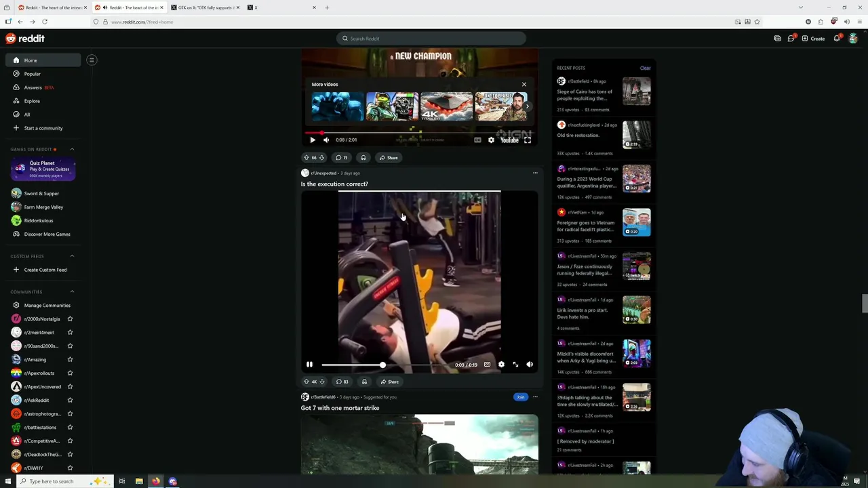This screenshot has width=868, height=488.
Task: Open the video on YouTube via logo
Action: point(509,140)
